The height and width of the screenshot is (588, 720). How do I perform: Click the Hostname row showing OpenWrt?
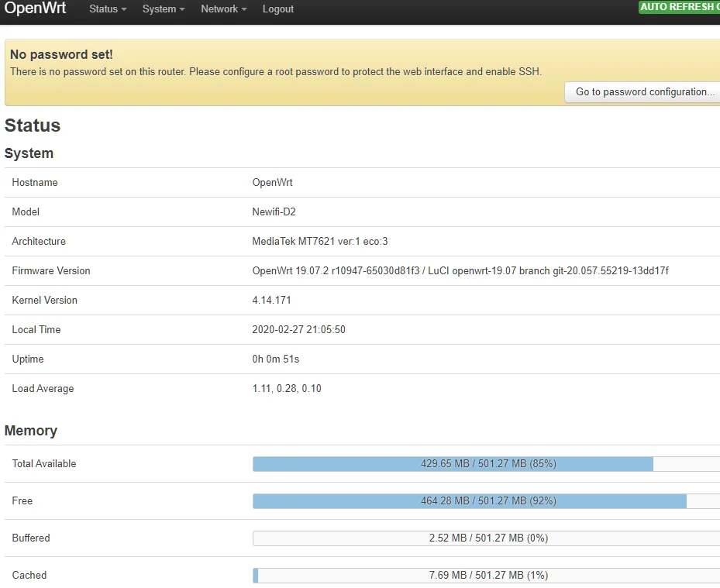point(270,182)
